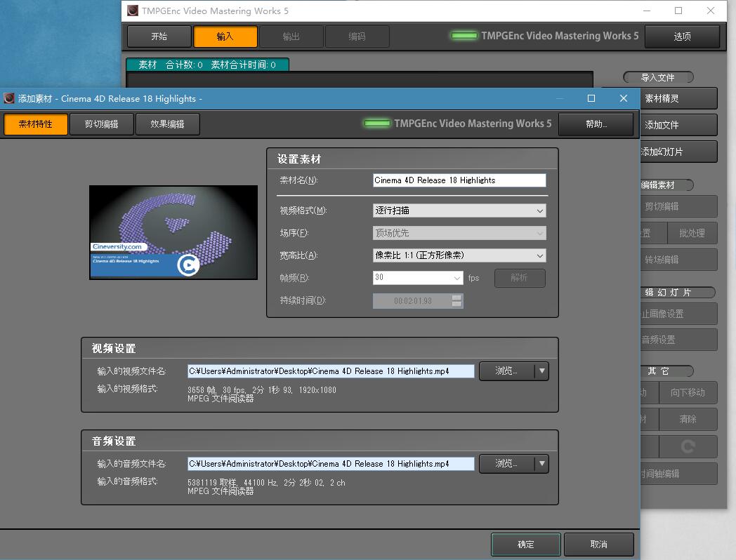Open the 效果编辑 tab
Viewport: 736px width, 560px height.
[168, 124]
